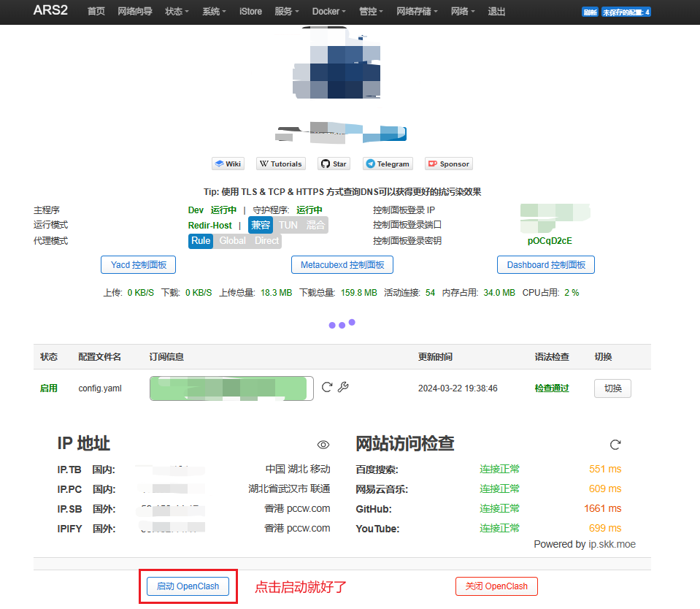This screenshot has width=700, height=609.
Task: Open the Tutorials badge
Action: click(281, 164)
